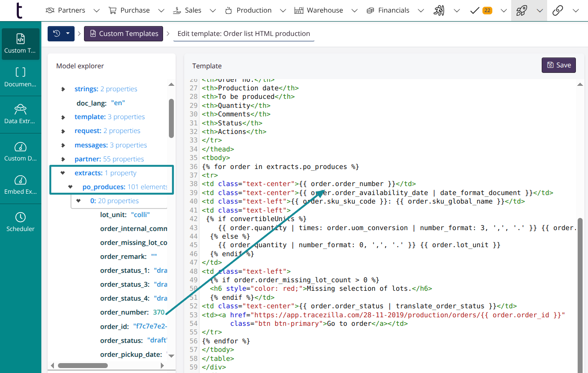Click the Model explorer horizontal scrollbar
This screenshot has height=373, width=588.
pos(83,365)
